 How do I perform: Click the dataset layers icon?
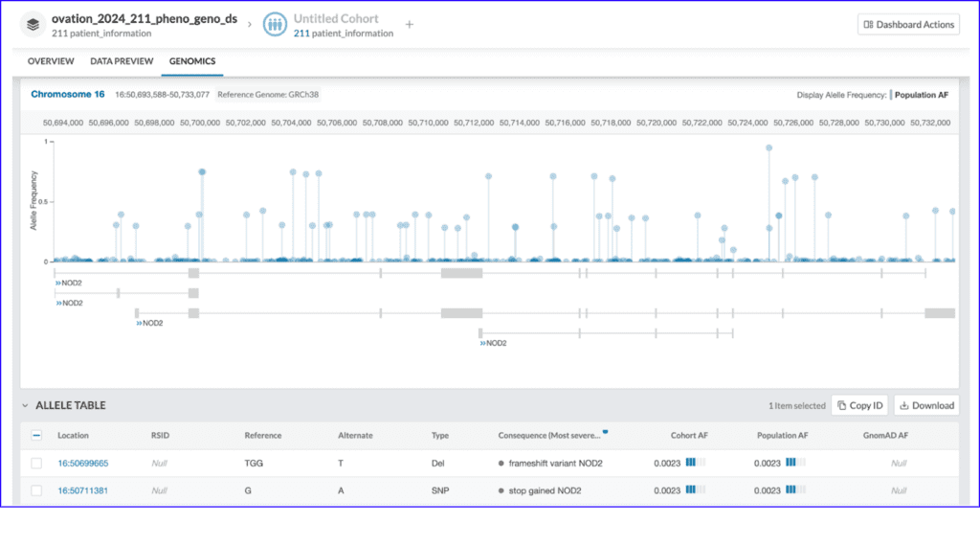[x=33, y=24]
